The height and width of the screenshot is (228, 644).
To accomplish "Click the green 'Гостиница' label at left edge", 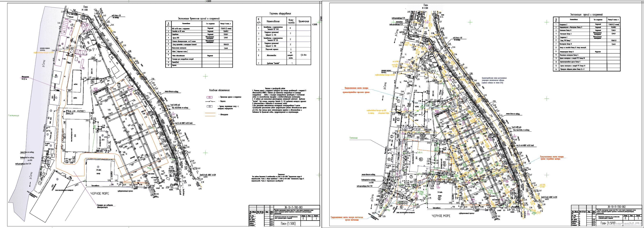I will (14, 115).
